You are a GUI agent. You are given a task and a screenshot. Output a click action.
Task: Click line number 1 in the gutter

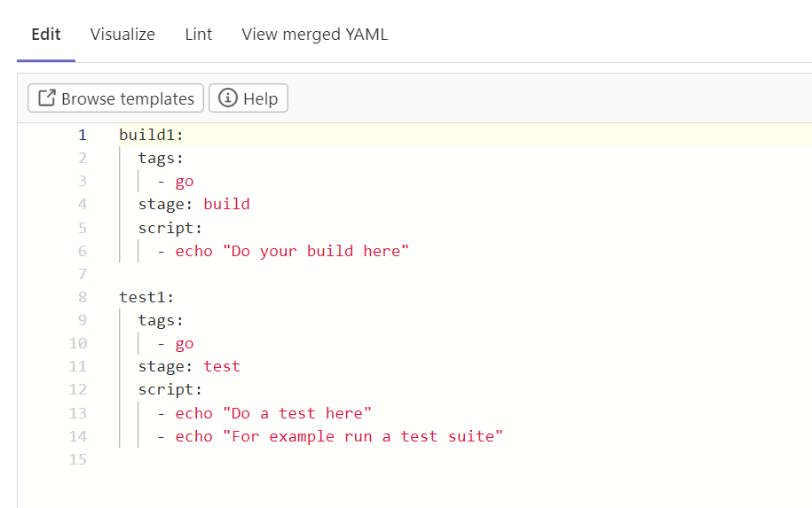coord(83,135)
